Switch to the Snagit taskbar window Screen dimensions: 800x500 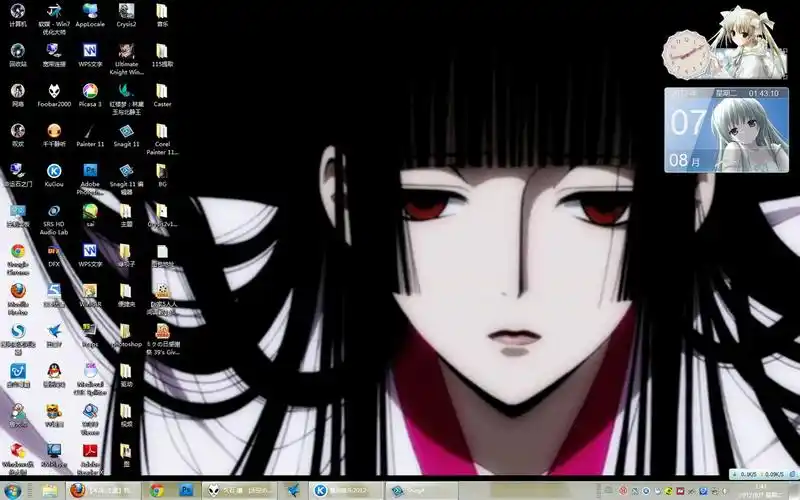tap(412, 490)
